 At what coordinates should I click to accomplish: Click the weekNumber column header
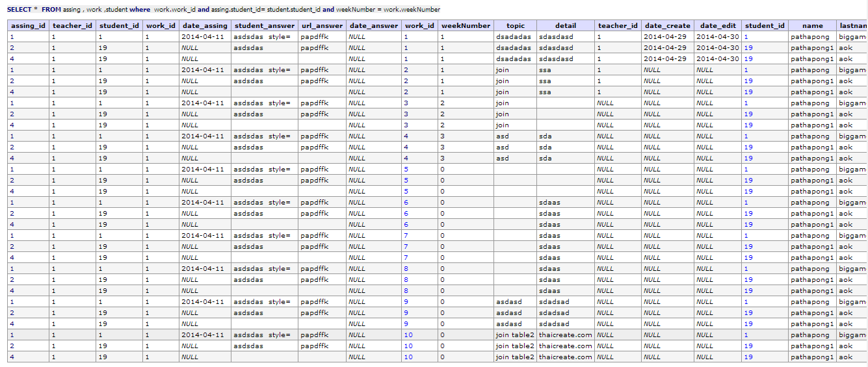(x=466, y=26)
